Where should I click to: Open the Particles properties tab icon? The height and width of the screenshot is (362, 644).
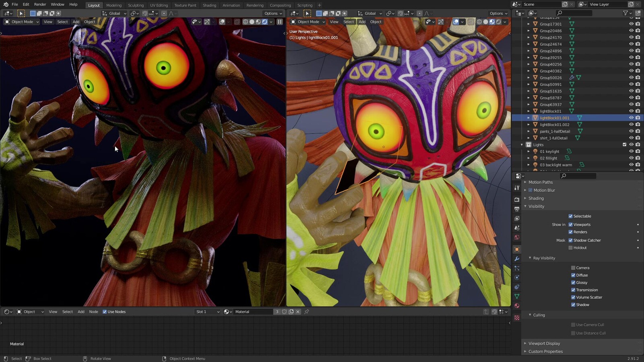(x=517, y=268)
